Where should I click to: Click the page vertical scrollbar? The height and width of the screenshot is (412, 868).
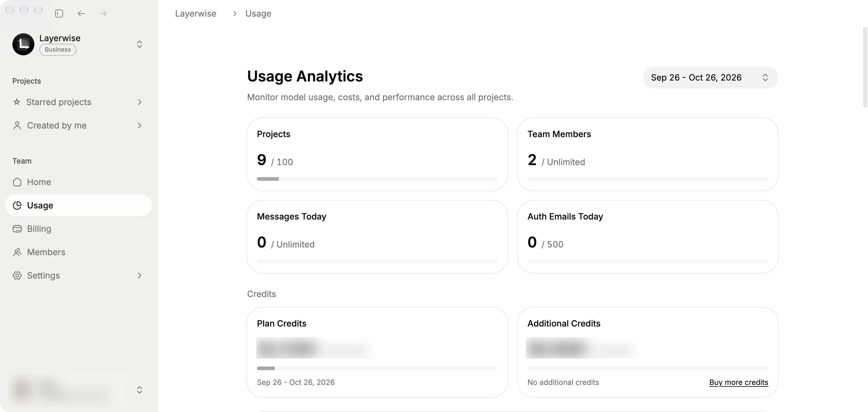865,67
